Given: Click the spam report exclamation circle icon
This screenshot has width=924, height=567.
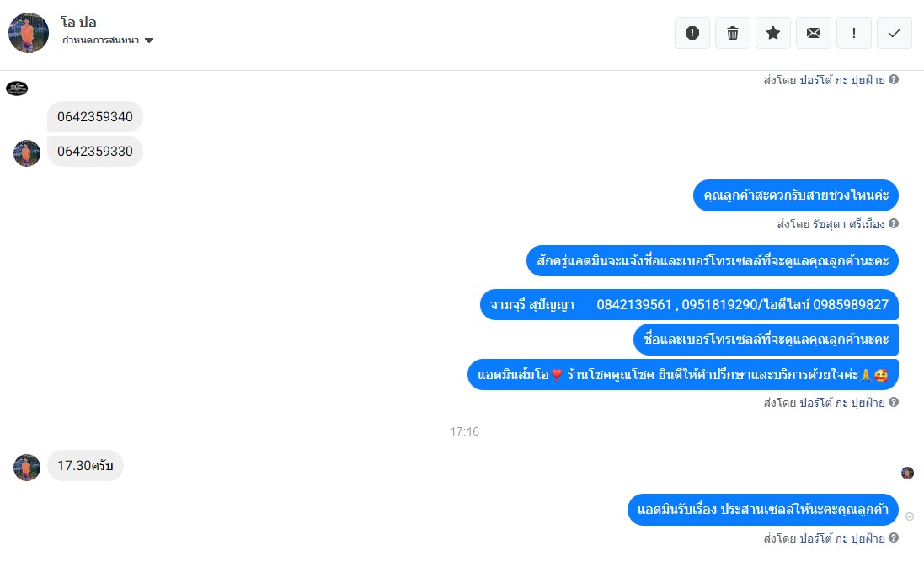Looking at the screenshot, I should [692, 33].
